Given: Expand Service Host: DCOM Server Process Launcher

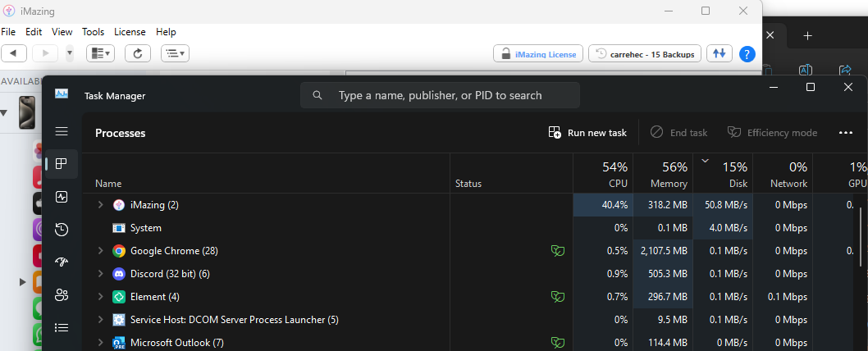Looking at the screenshot, I should coord(100,320).
